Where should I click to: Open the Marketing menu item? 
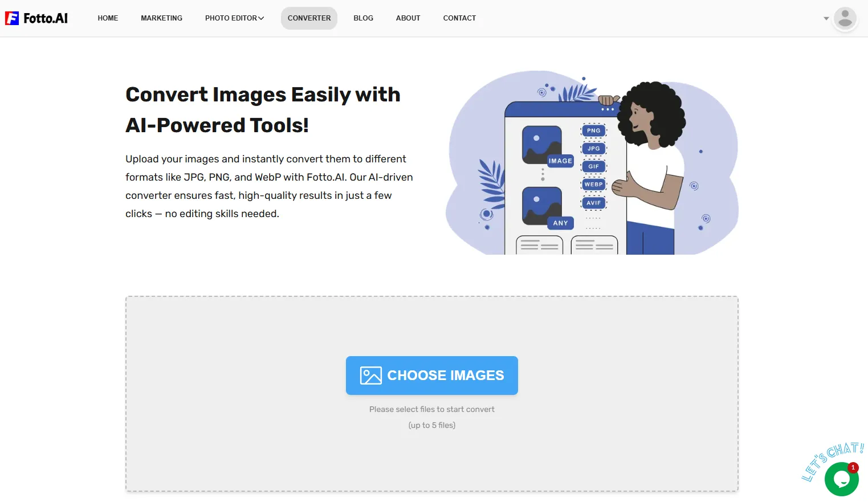point(161,18)
